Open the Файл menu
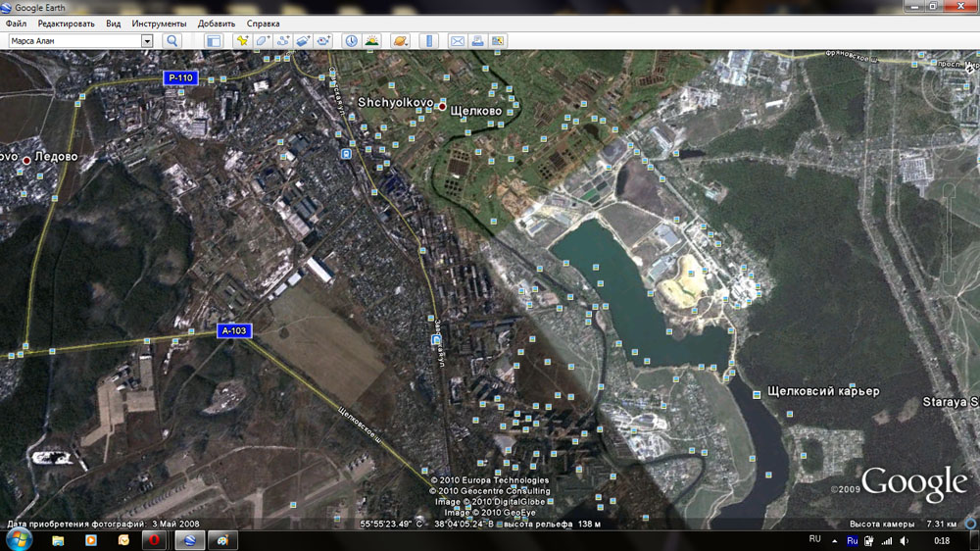This screenshot has height=551, width=980. (x=17, y=24)
